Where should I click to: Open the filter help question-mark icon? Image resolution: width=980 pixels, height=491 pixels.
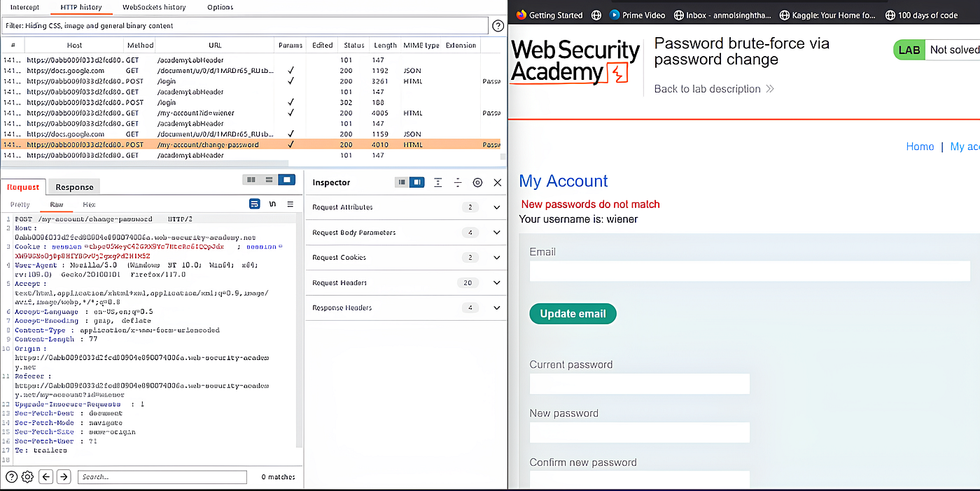[498, 26]
